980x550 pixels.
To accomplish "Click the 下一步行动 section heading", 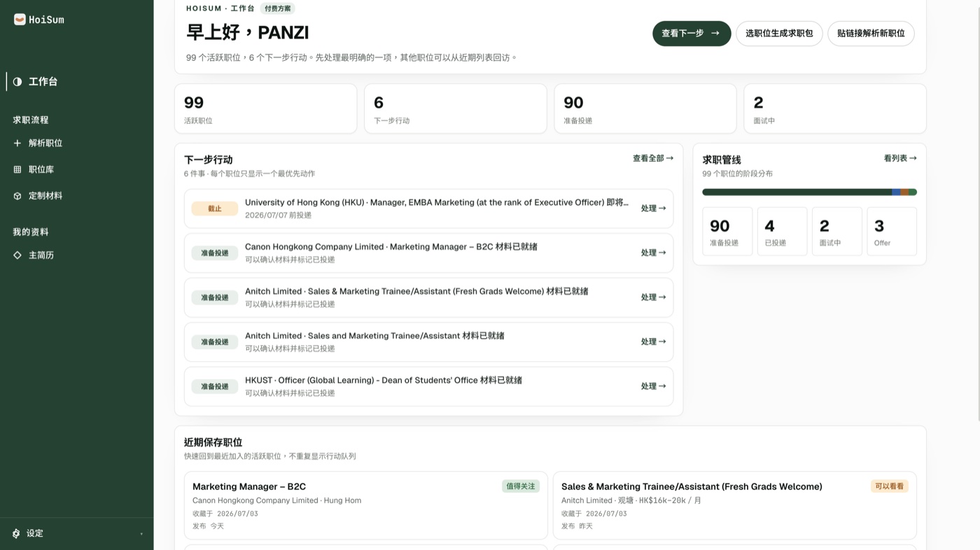I will (208, 160).
